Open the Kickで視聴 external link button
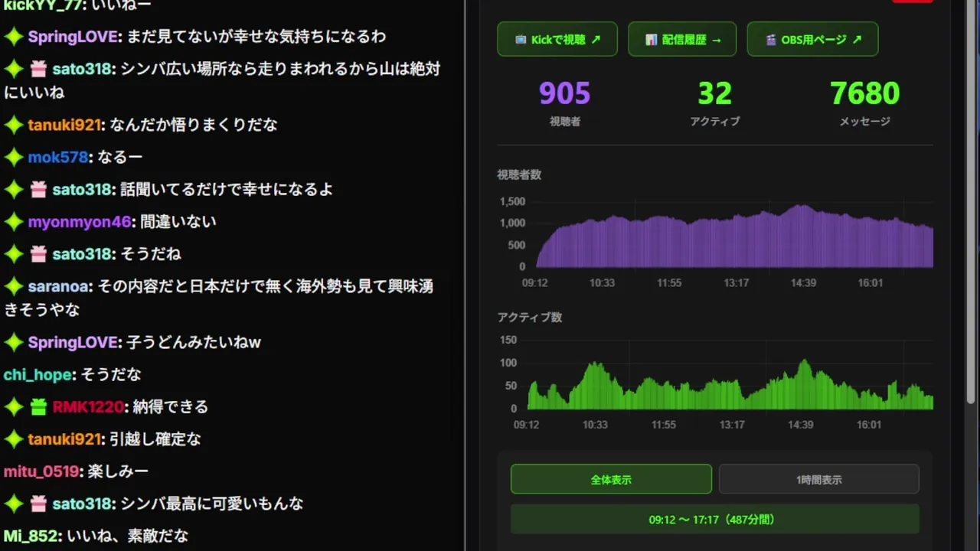Viewport: 980px width, 551px height. click(x=557, y=39)
